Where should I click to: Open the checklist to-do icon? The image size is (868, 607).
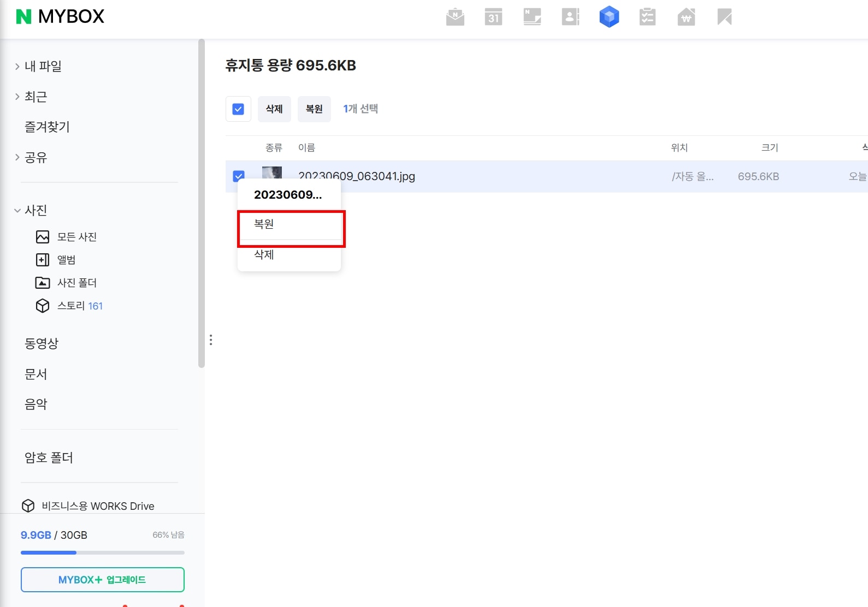[647, 17]
